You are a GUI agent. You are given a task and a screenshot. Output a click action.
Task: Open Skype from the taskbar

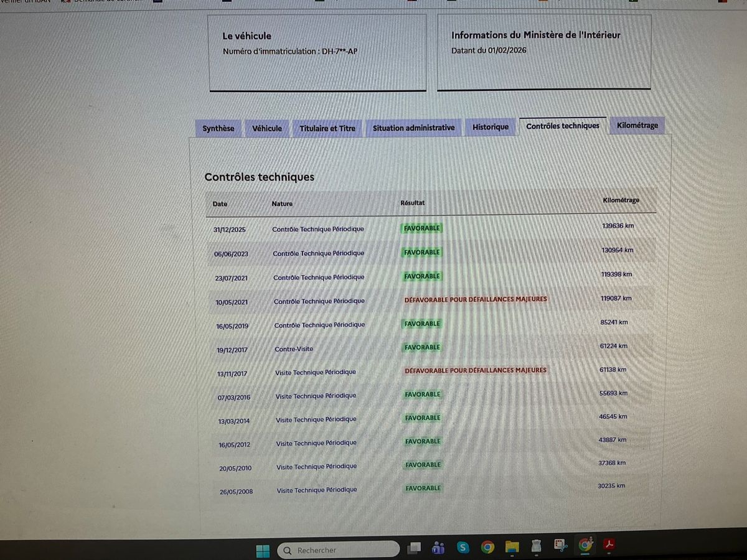(x=463, y=548)
